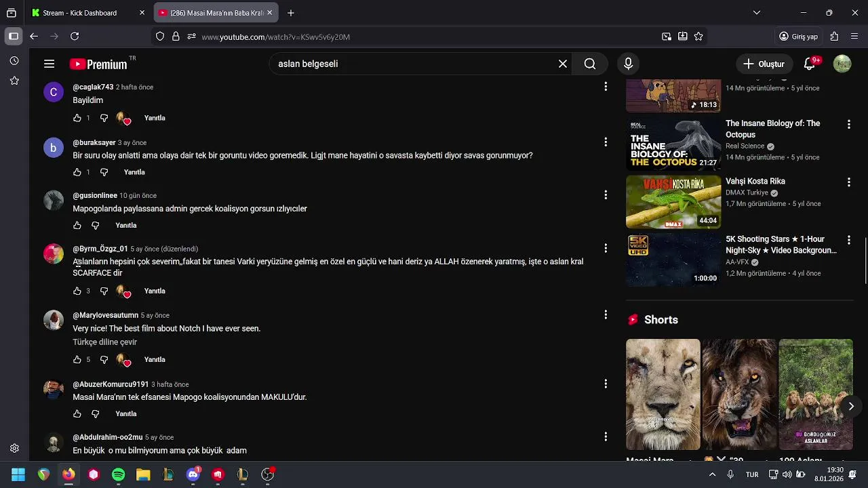Open options menu for @AbuzerKomurcu9191 comment
Viewport: 868px width, 488px height.
coord(606,384)
